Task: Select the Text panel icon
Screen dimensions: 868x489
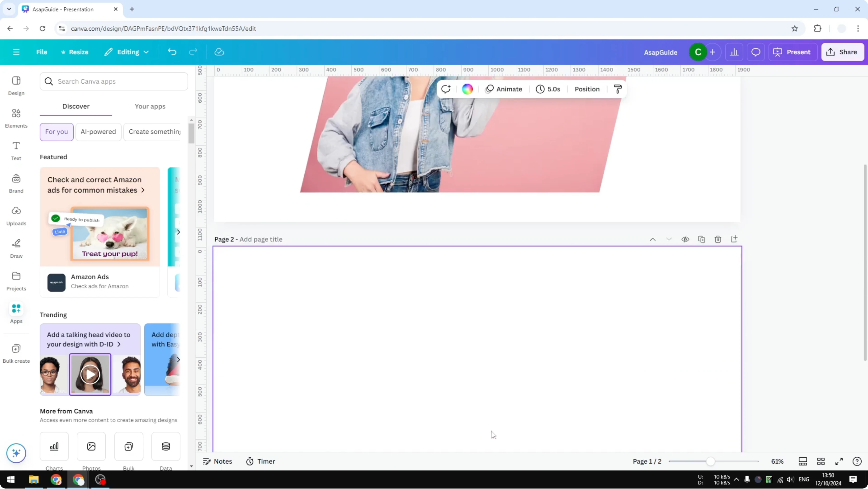Action: pos(16,150)
